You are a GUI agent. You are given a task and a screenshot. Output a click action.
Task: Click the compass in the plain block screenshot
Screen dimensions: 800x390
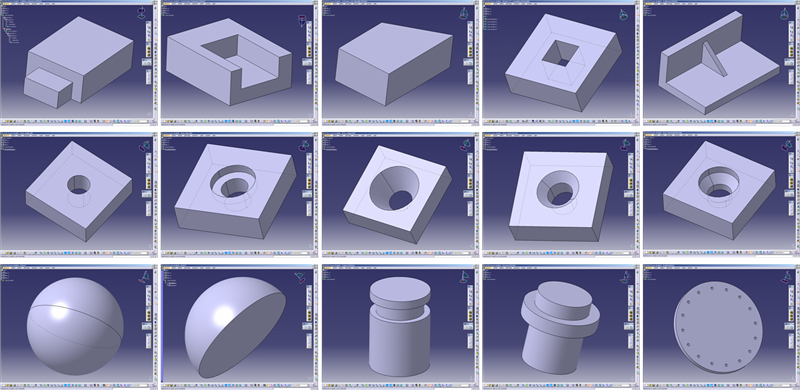click(x=463, y=13)
